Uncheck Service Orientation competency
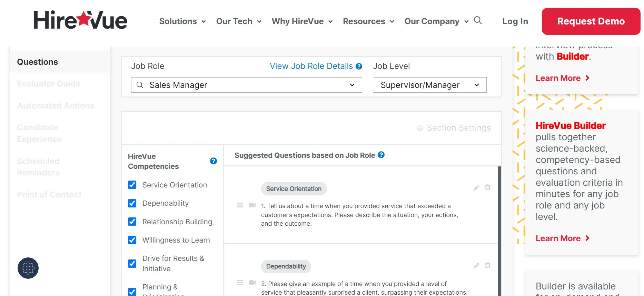644x296 pixels. tap(132, 185)
